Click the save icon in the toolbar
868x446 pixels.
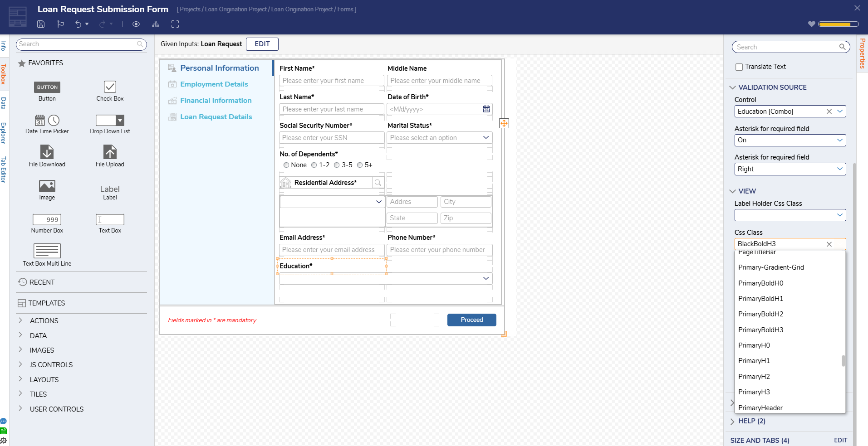[41, 24]
